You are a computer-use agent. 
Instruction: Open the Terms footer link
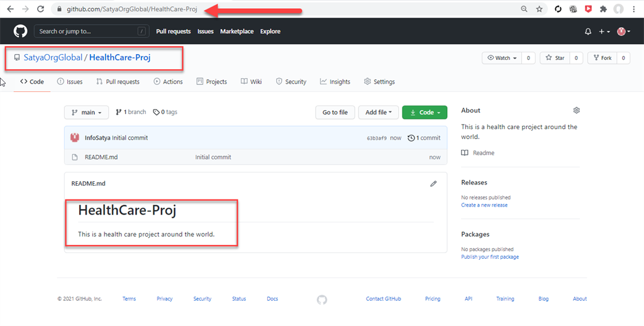[129, 299]
